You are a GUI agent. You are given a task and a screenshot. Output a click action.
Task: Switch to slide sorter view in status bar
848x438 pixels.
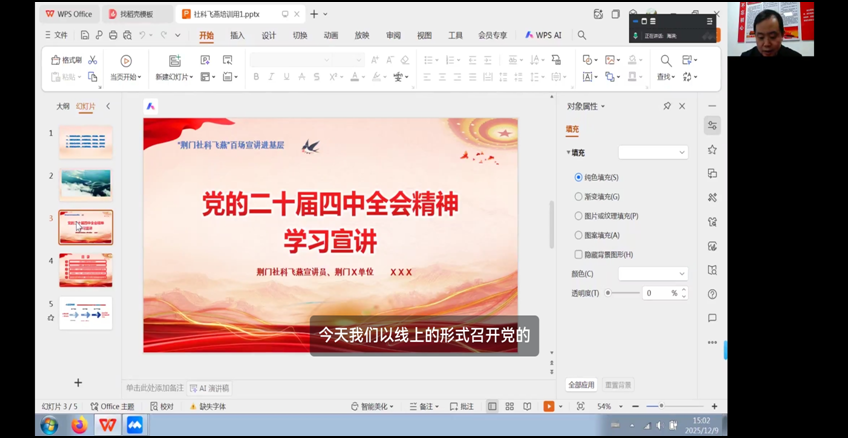509,407
